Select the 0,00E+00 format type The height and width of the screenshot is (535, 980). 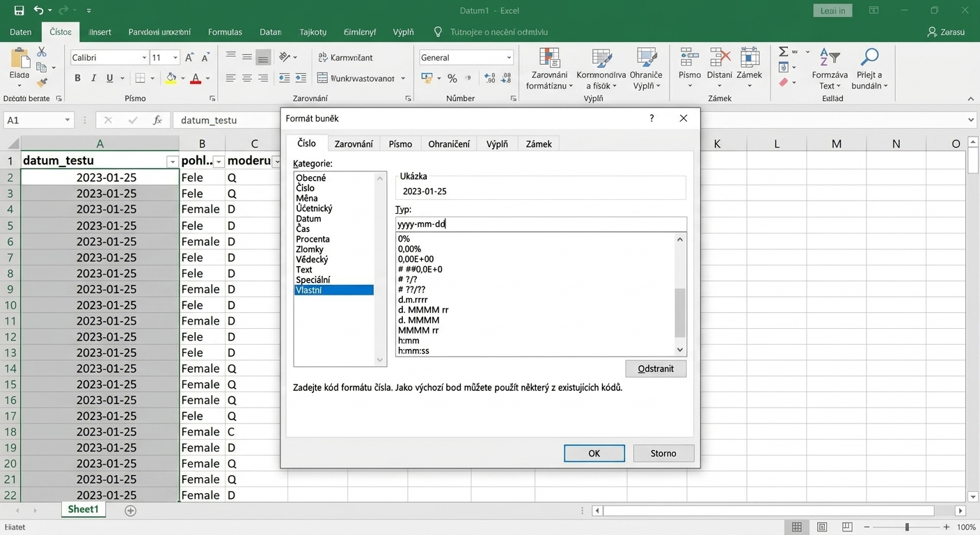point(416,259)
